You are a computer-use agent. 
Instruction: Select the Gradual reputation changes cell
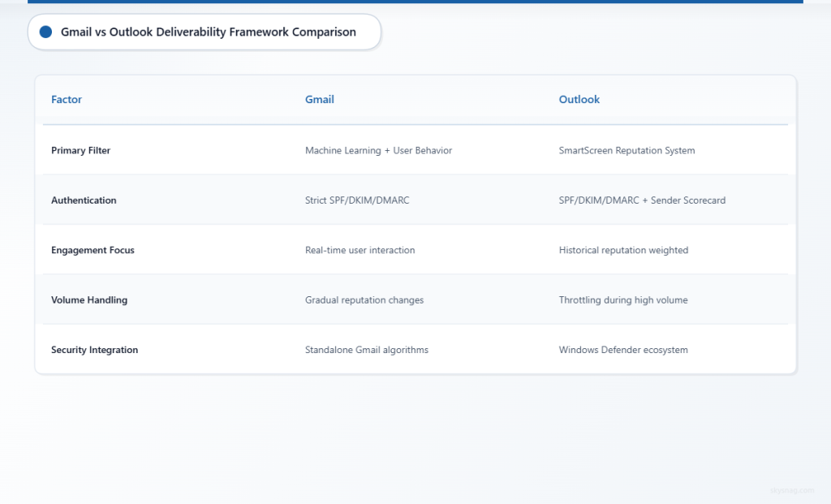(x=364, y=299)
